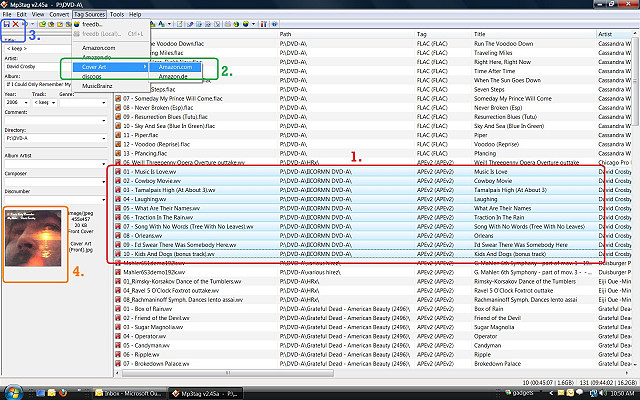Click the Help icon at toolbar end

pos(275,24)
